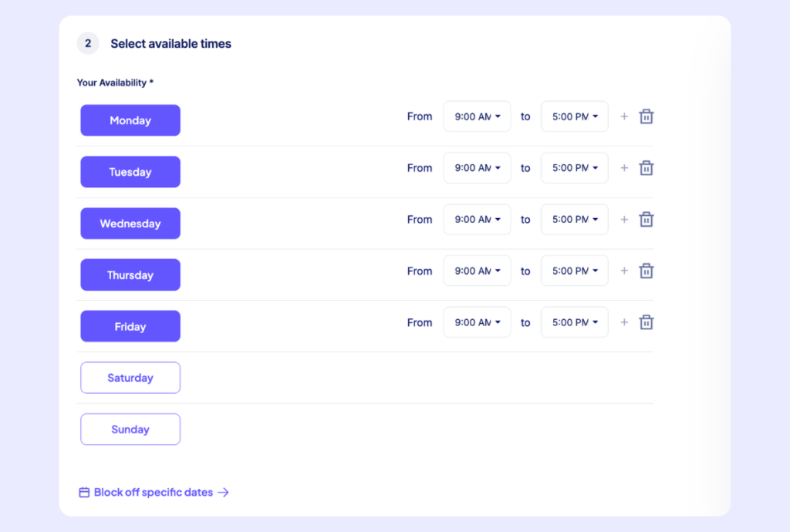Delete Wednesday's time slot with trash icon

pyautogui.click(x=647, y=220)
